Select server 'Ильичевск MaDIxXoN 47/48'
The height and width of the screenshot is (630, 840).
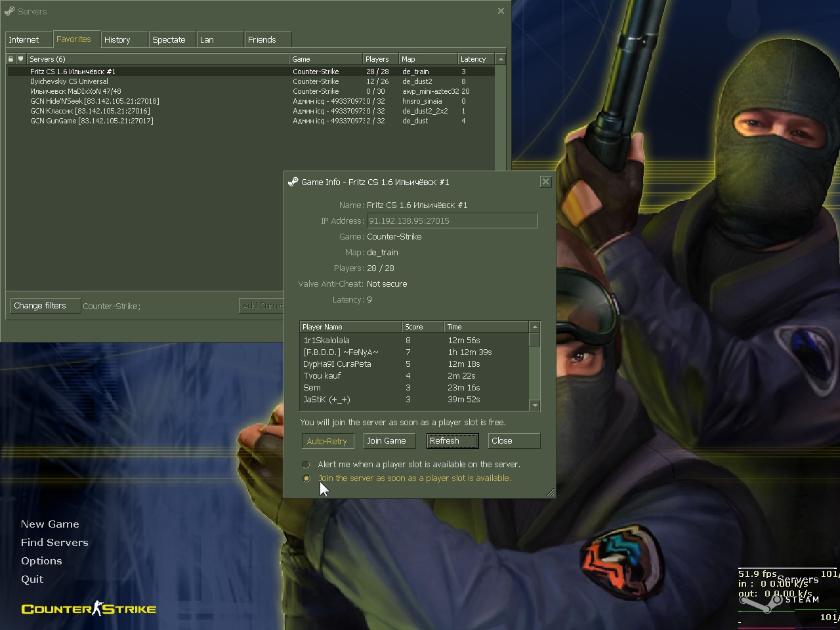(251, 91)
